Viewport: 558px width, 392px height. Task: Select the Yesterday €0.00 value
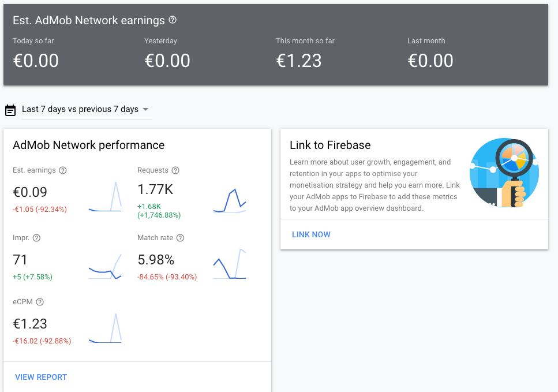coord(167,61)
